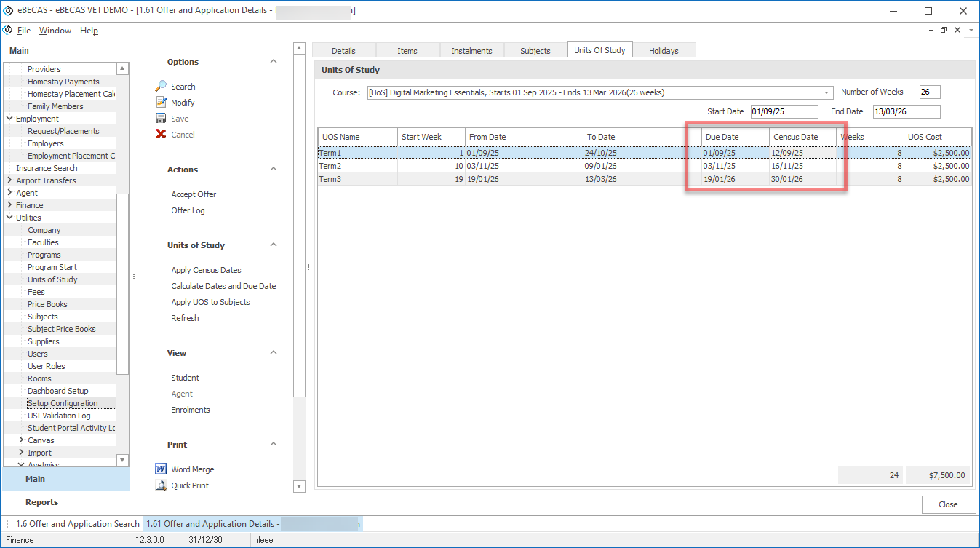Click the eBECAS logo beside File menu
The height and width of the screenshot is (548, 980).
pyautogui.click(x=8, y=31)
